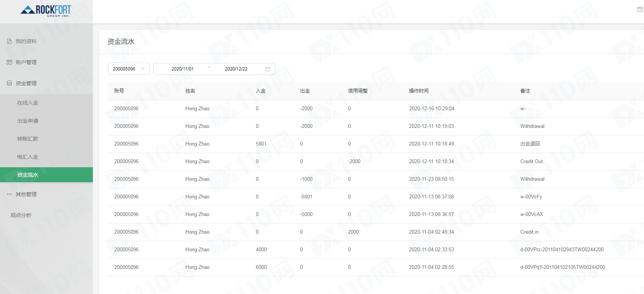Expand the 账户管理 menu
Image resolution: width=644 pixels, height=294 pixels.
[x=46, y=62]
